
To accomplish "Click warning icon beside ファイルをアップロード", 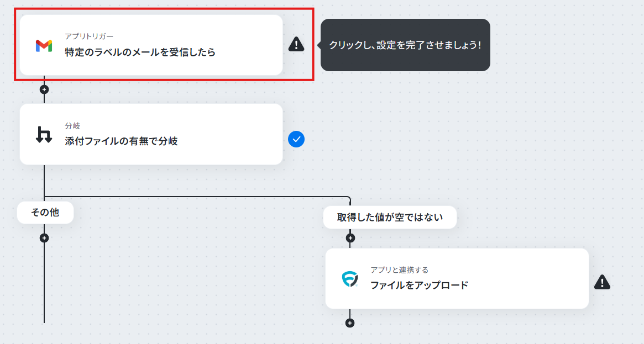I will click(602, 282).
